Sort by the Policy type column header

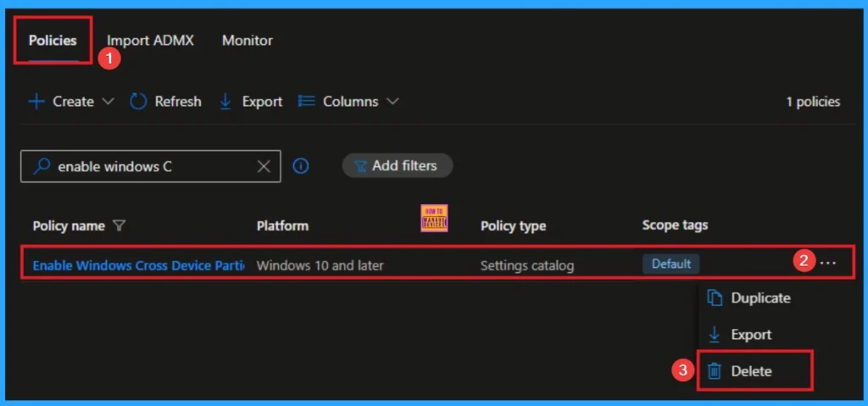pyautogui.click(x=513, y=226)
